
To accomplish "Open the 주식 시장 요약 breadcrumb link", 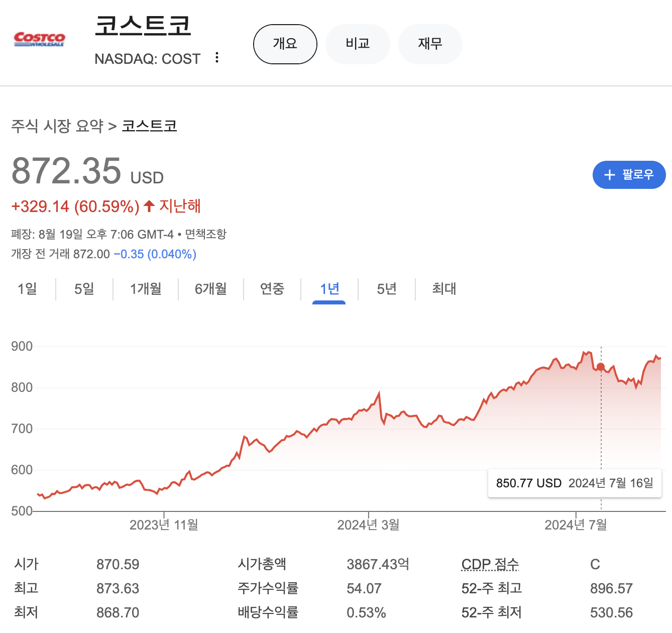I will (x=57, y=126).
